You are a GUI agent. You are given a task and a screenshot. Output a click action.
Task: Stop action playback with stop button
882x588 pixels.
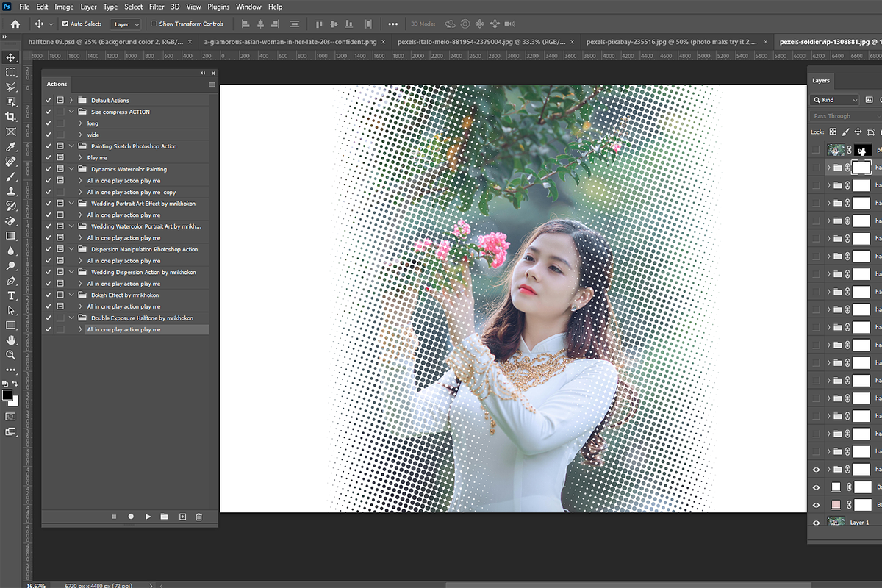click(114, 517)
